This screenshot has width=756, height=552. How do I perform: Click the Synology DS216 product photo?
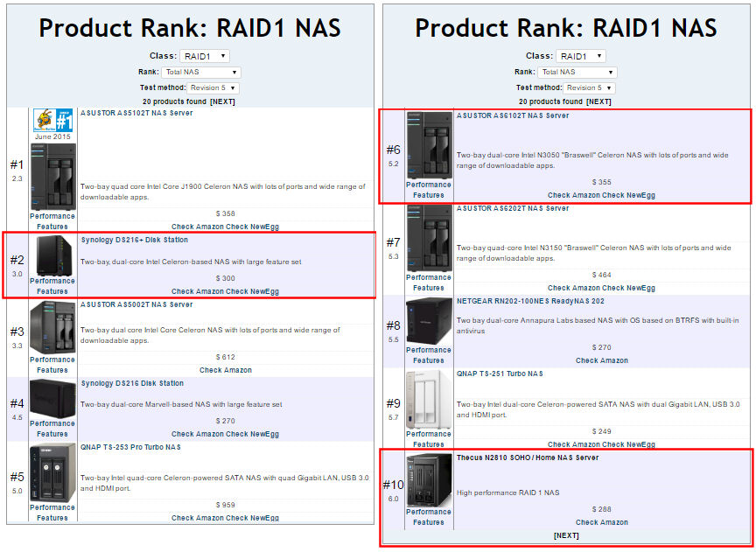[53, 399]
